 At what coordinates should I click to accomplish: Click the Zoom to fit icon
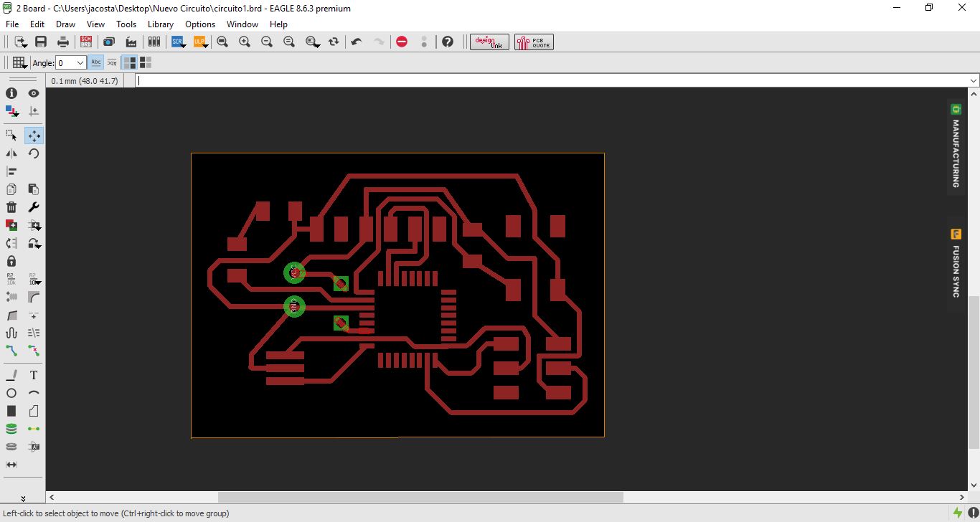click(222, 42)
